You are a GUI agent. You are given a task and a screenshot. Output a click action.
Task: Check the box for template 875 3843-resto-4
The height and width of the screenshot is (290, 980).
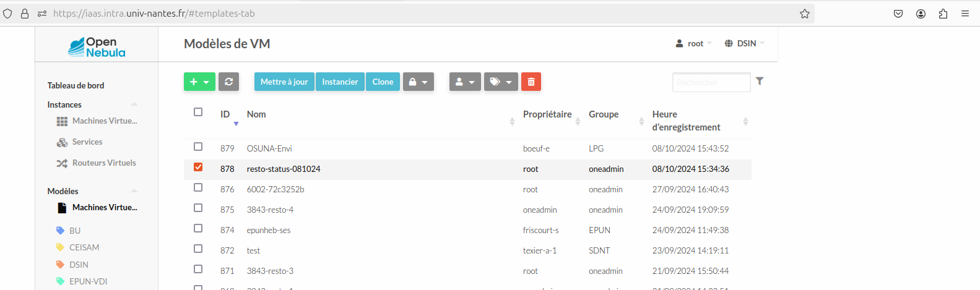[198, 208]
